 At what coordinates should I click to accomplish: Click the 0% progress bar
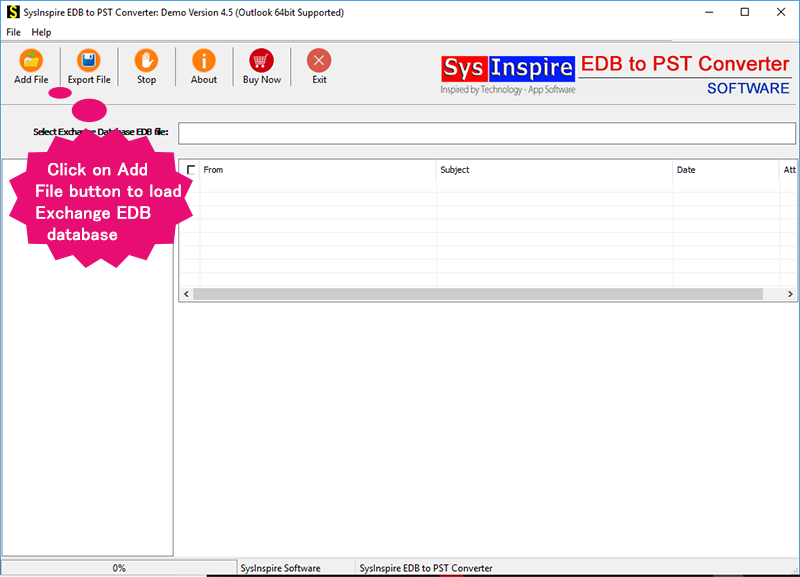coord(119,568)
